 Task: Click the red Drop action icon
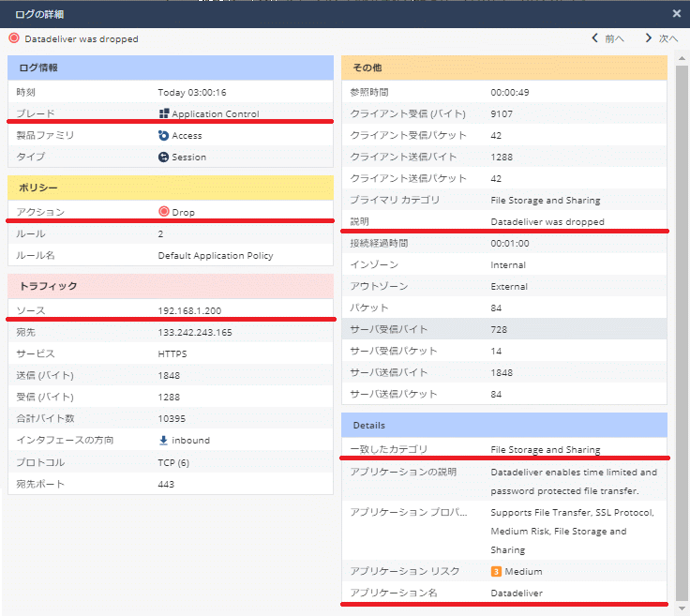click(x=163, y=213)
